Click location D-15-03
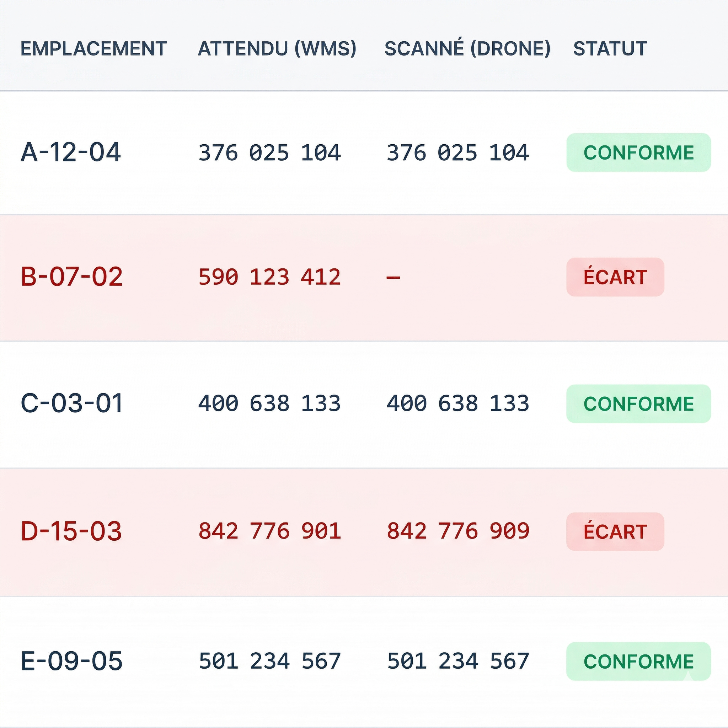 tap(71, 531)
